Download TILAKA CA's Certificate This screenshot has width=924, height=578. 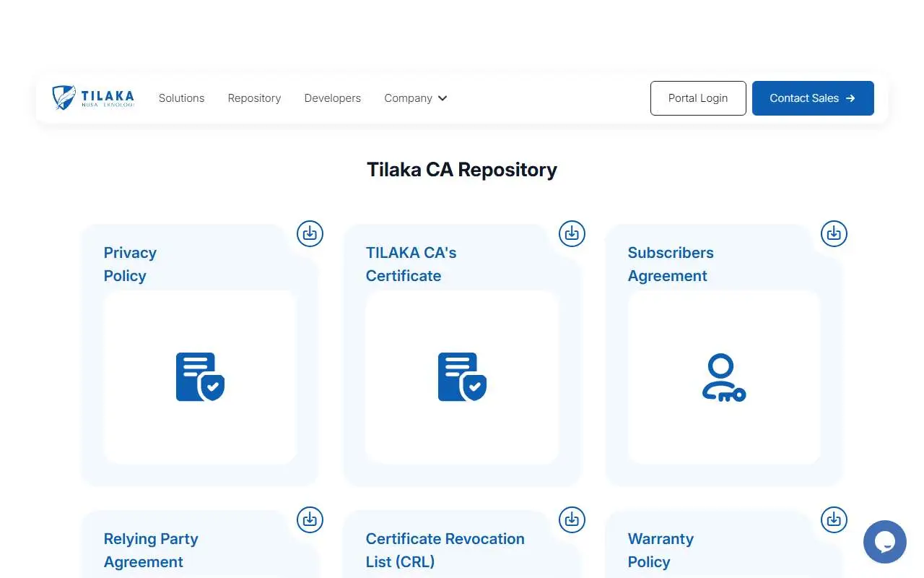click(x=572, y=233)
